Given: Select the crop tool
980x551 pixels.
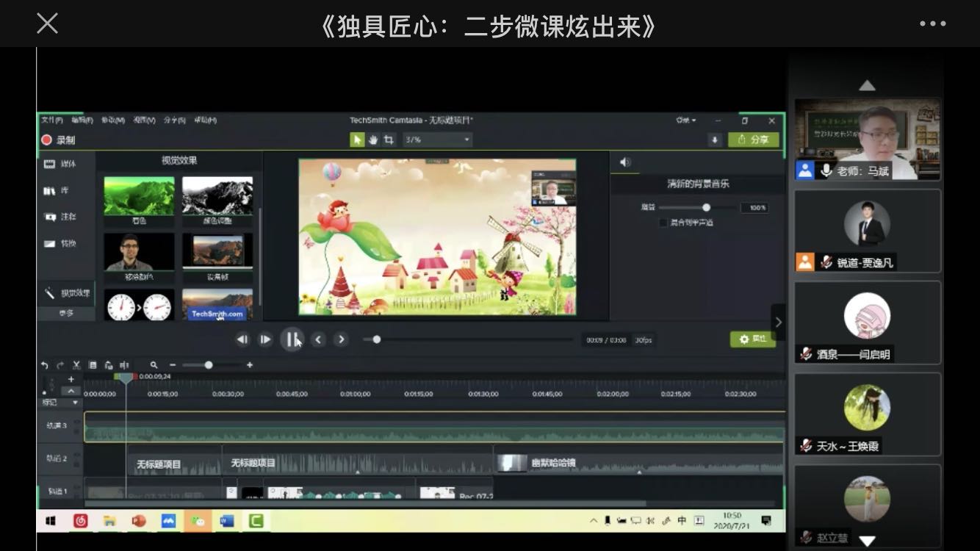Looking at the screenshot, I should [x=389, y=140].
